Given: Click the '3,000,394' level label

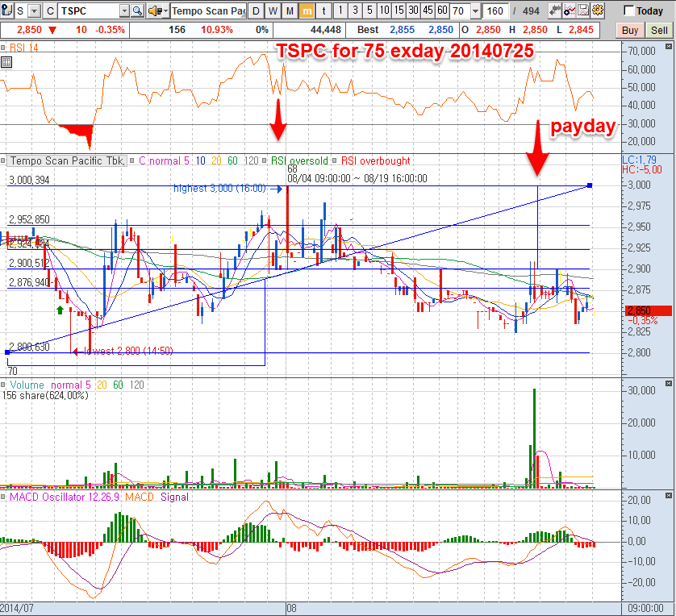Looking at the screenshot, I should pos(29,180).
